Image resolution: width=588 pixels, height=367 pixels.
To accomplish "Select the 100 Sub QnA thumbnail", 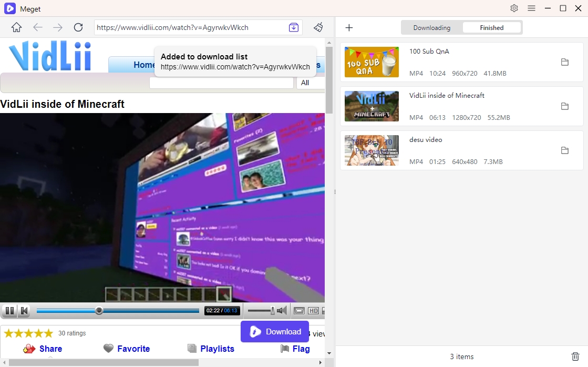I will (x=372, y=62).
